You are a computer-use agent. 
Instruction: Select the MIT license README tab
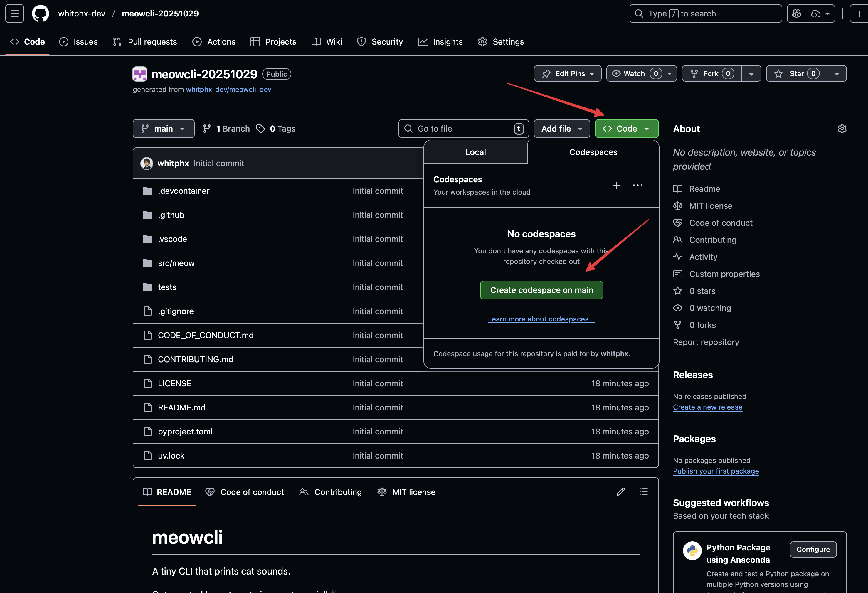[406, 492]
